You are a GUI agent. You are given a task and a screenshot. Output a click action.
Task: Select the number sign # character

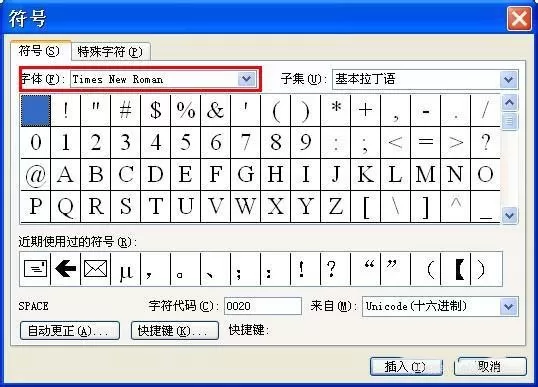pos(126,110)
